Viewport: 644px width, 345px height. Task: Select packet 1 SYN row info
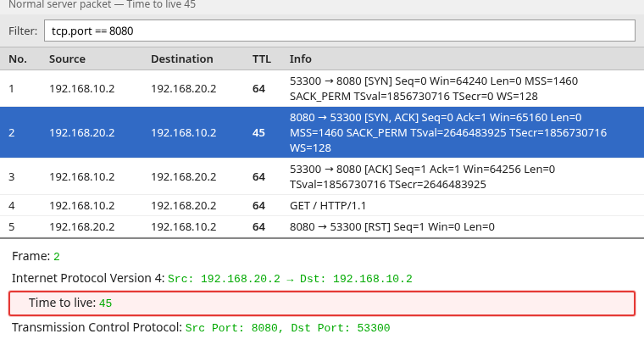click(x=434, y=89)
